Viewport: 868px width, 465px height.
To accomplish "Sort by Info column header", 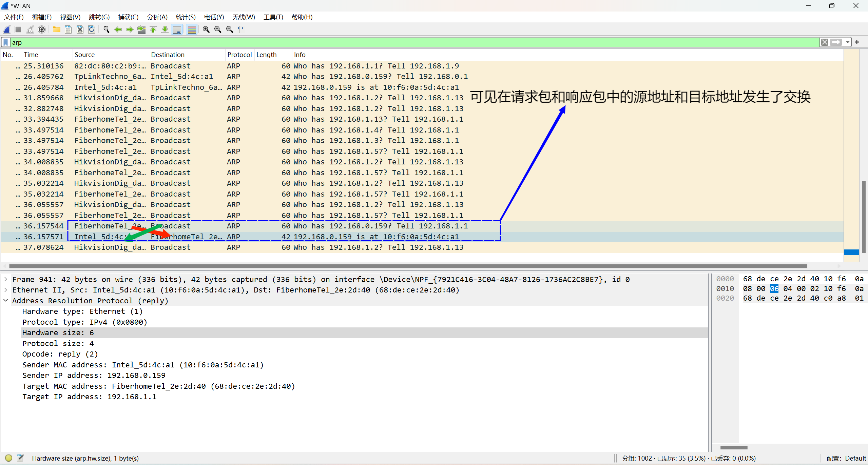I will tap(567, 55).
